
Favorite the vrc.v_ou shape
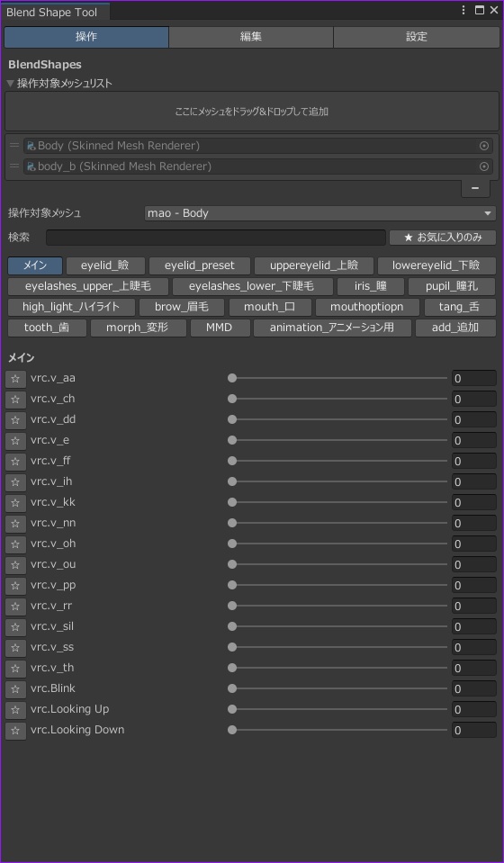point(15,565)
